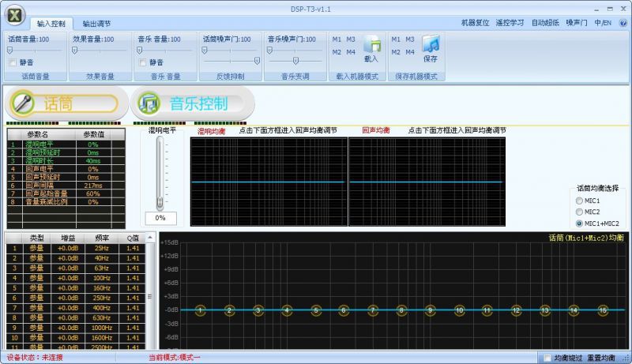Enable 静音 mute under 音乐音量

[143, 62]
